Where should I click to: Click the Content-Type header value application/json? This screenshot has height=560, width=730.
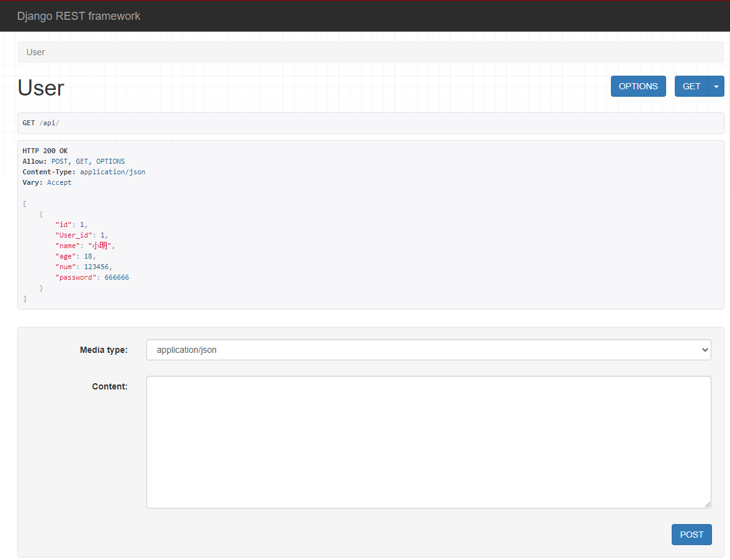112,171
